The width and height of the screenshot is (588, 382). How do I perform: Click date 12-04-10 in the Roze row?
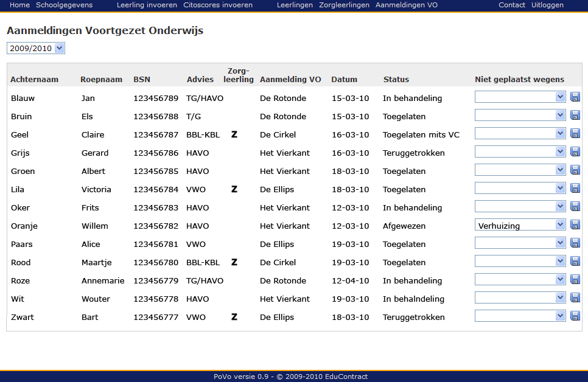coord(350,281)
